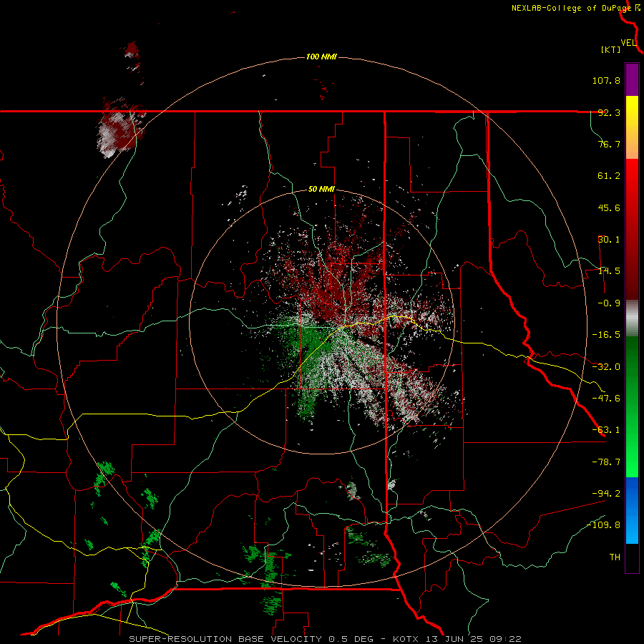The width and height of the screenshot is (644, 644).
Task: Click the [KT] units label
Action: (611, 49)
